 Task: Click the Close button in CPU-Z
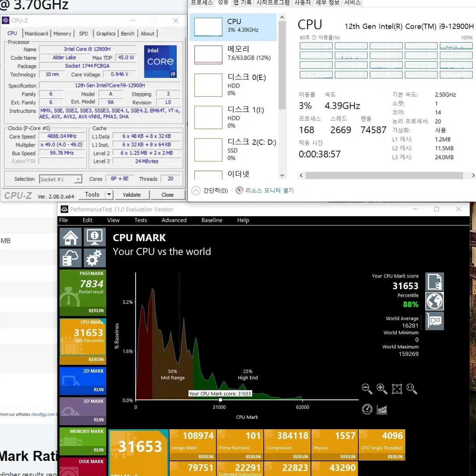[167, 195]
